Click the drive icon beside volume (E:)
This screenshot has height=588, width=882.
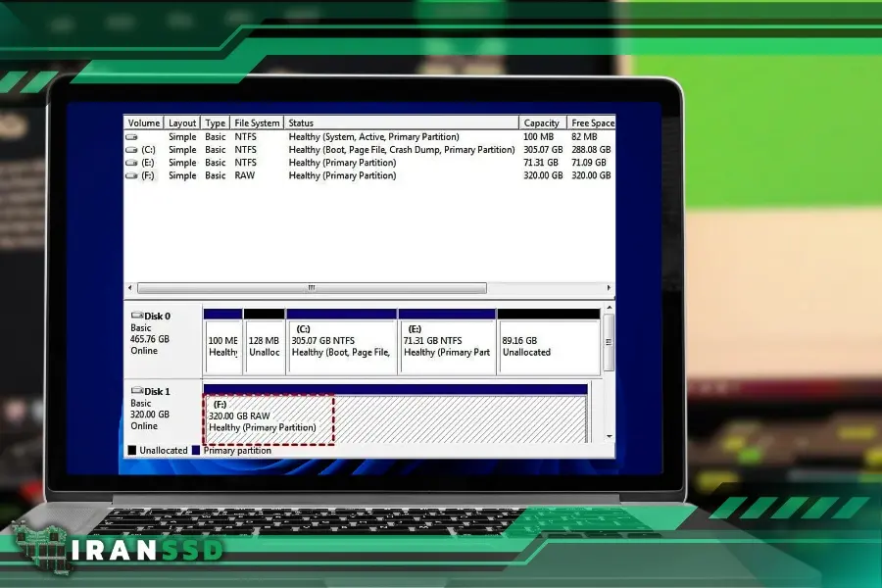[132, 163]
